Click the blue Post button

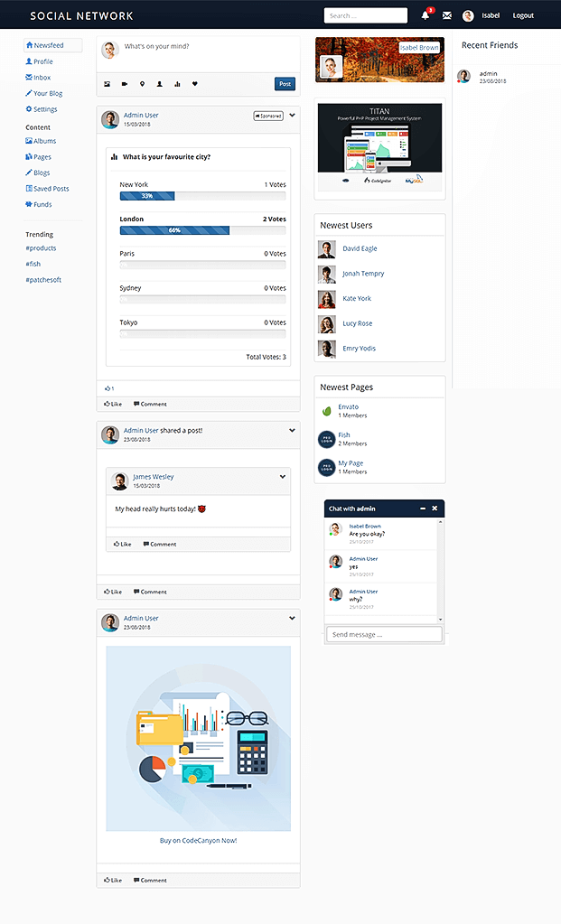click(285, 84)
